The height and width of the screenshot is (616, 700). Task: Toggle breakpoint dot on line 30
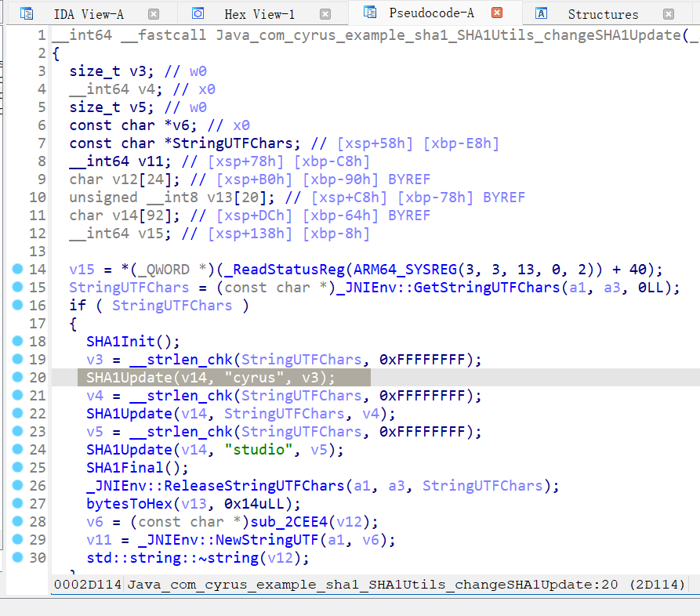pyautogui.click(x=17, y=557)
